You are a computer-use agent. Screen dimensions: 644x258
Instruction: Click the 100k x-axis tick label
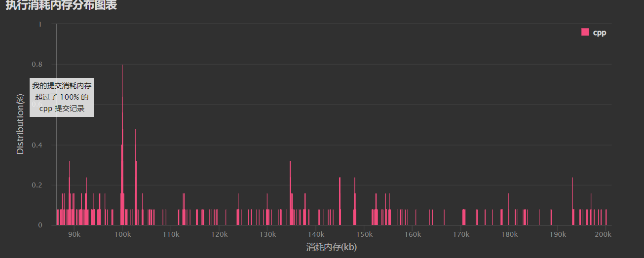click(x=122, y=235)
